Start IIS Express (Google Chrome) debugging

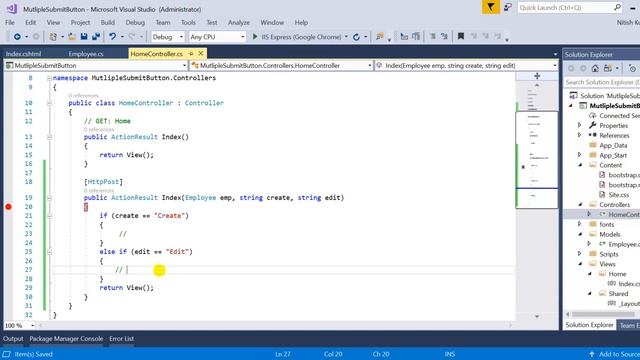coord(297,37)
